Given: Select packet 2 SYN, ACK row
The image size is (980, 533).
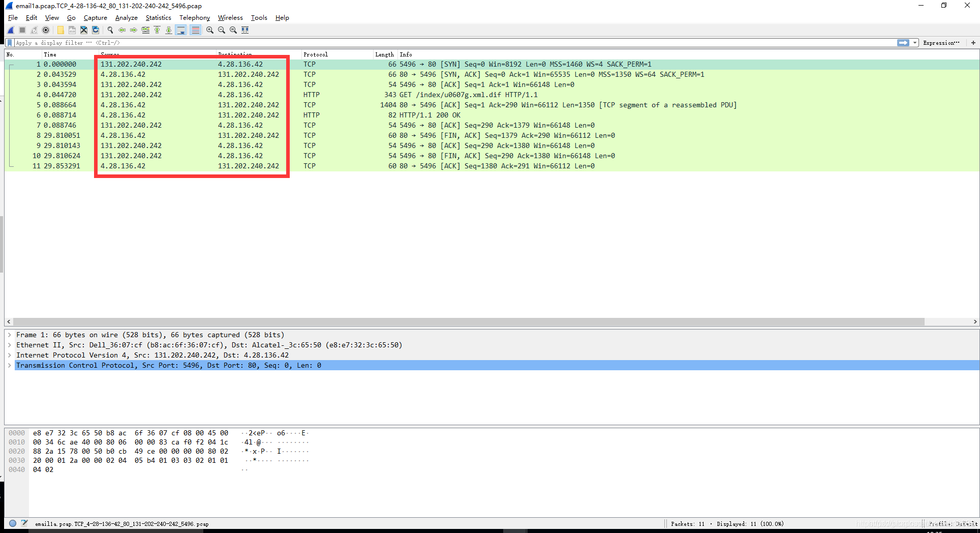Looking at the screenshot, I should [492, 74].
